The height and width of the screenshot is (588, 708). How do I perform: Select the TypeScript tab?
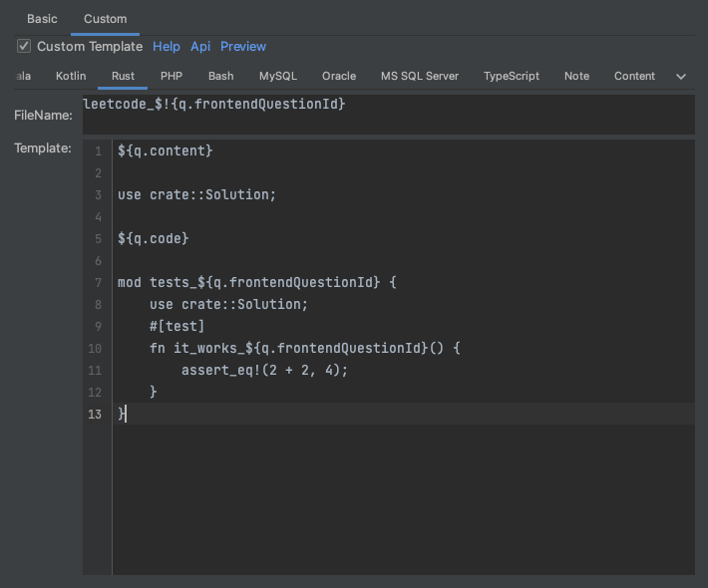point(512,76)
